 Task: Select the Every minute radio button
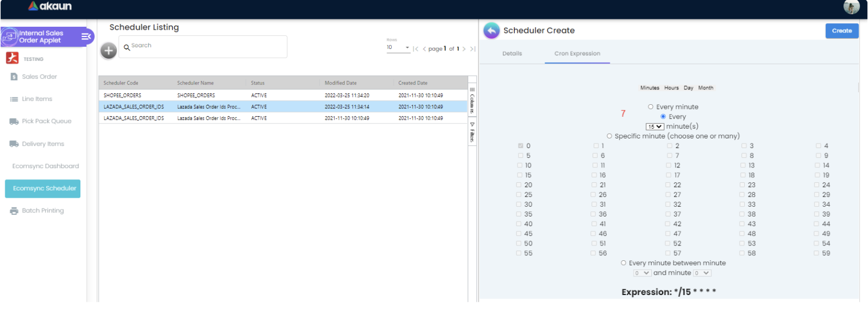point(651,107)
